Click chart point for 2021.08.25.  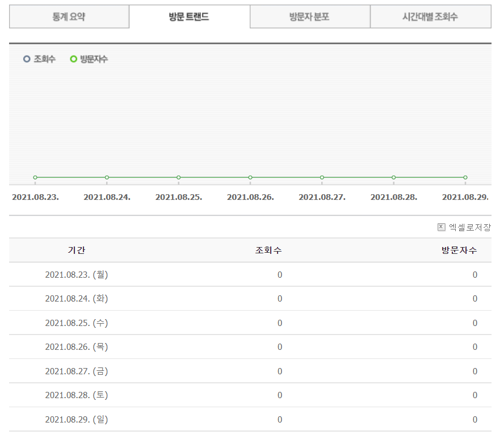coord(179,177)
